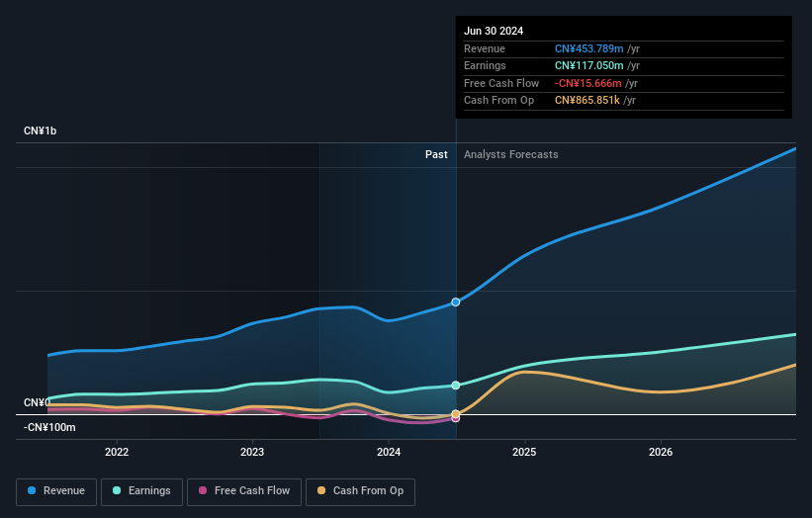Image resolution: width=812 pixels, height=518 pixels.
Task: Click the CN¥453.789m revenue value
Action: (x=588, y=48)
